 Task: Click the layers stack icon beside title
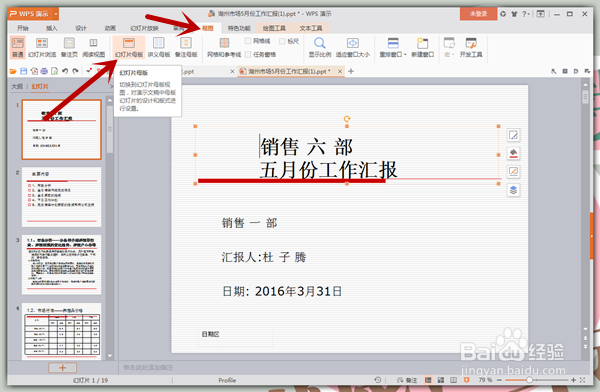[x=514, y=190]
